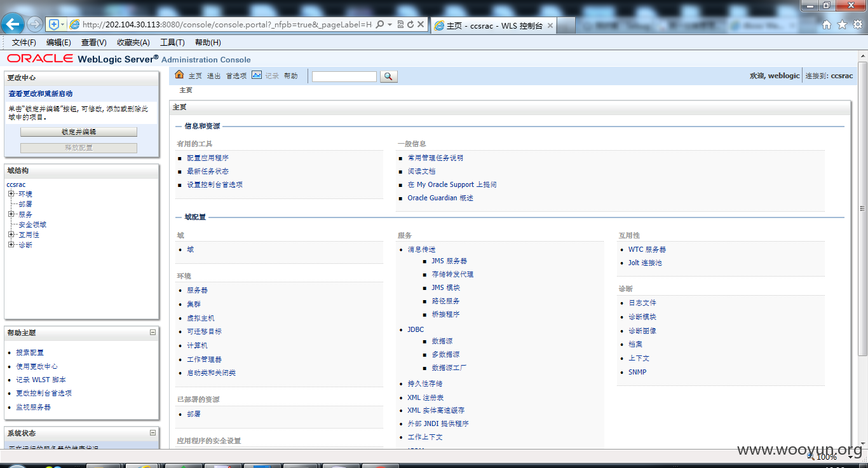Close the WLS 控制台 browser tab
This screenshot has width=868, height=468.
click(550, 25)
